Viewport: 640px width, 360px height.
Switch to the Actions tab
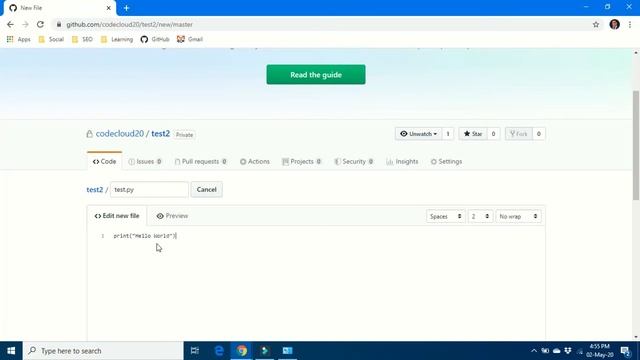click(x=255, y=162)
